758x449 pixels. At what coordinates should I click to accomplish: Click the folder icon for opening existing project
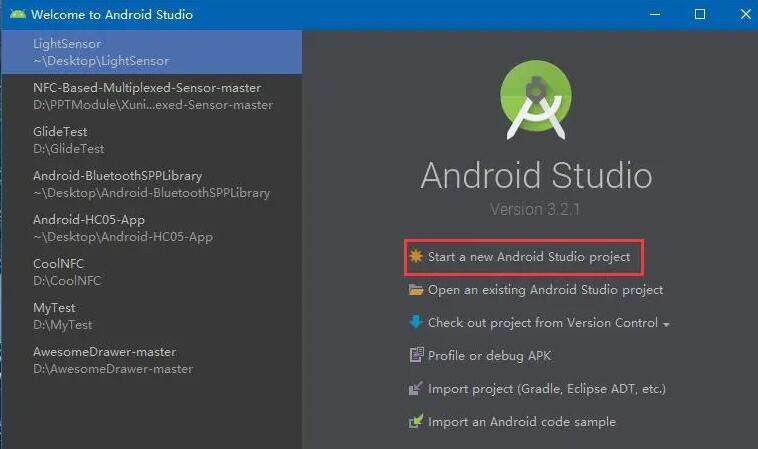pyautogui.click(x=416, y=290)
